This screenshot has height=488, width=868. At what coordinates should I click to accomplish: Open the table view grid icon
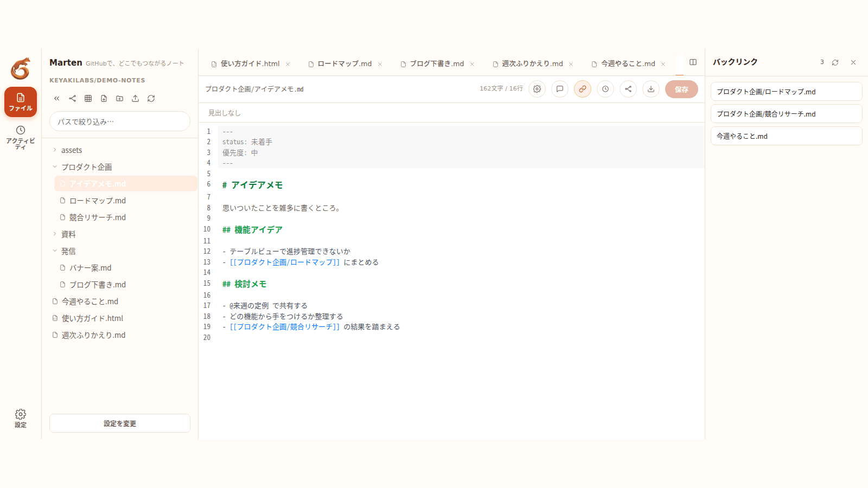(x=88, y=98)
